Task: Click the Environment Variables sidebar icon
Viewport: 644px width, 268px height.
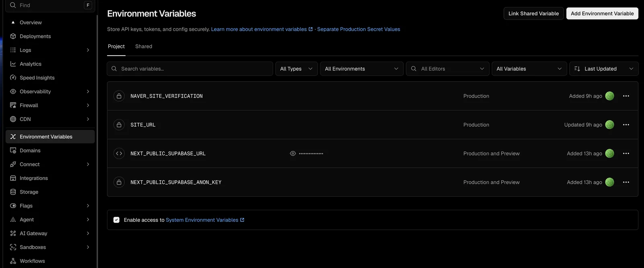Action: pyautogui.click(x=13, y=137)
